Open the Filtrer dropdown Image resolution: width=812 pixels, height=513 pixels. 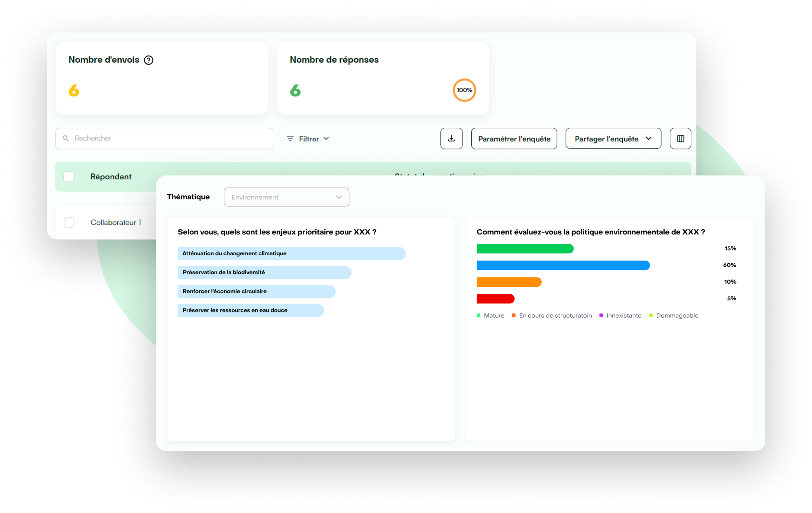(x=308, y=139)
